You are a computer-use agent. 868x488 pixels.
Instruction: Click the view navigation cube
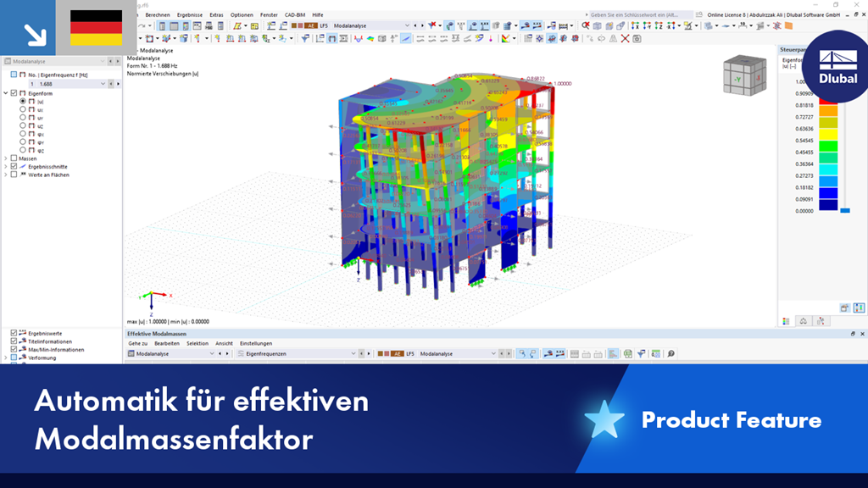click(745, 75)
